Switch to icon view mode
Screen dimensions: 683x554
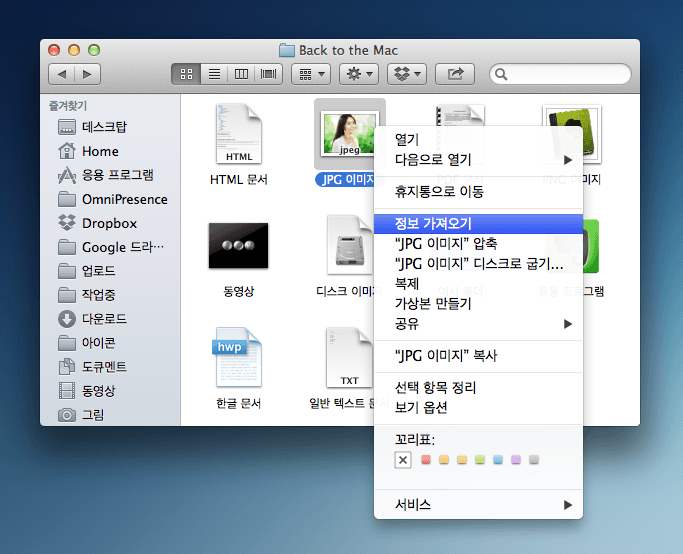186,74
